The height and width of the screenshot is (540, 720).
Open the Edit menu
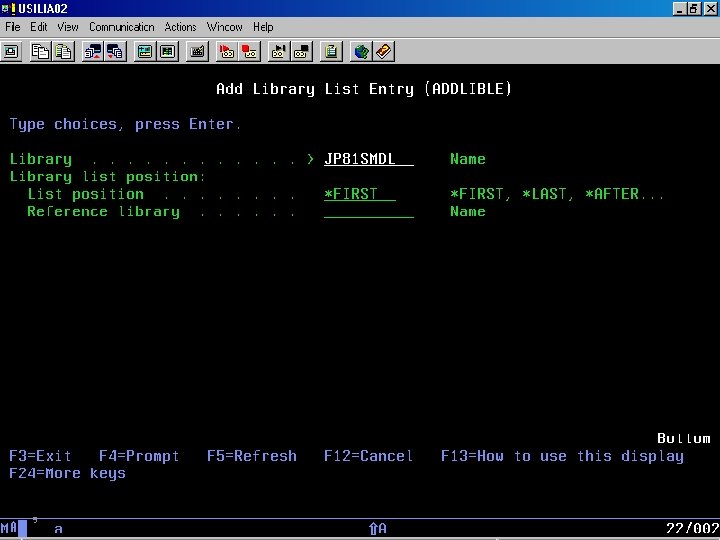(x=39, y=27)
